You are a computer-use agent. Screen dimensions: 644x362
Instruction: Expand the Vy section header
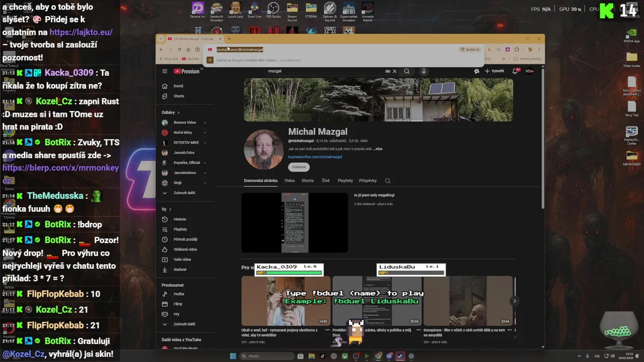pyautogui.click(x=167, y=209)
